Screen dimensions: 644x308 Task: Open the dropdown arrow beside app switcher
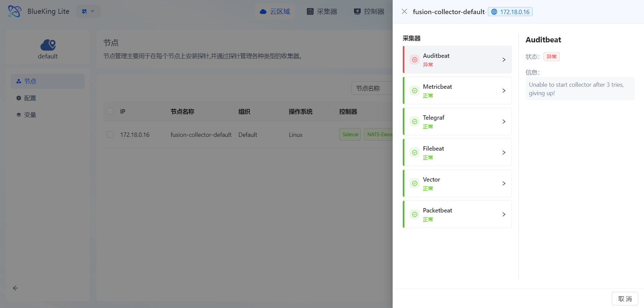point(93,11)
